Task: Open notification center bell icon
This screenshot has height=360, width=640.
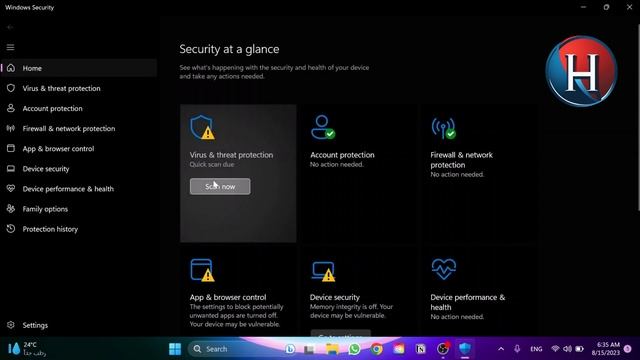Action: [x=627, y=349]
